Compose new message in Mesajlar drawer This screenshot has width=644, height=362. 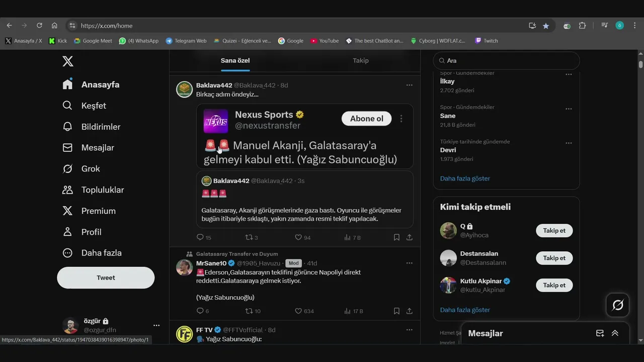[600, 333]
